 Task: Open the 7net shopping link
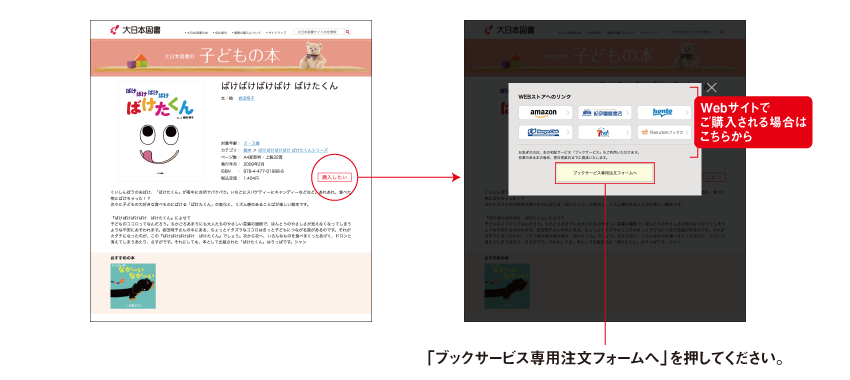pos(604,132)
